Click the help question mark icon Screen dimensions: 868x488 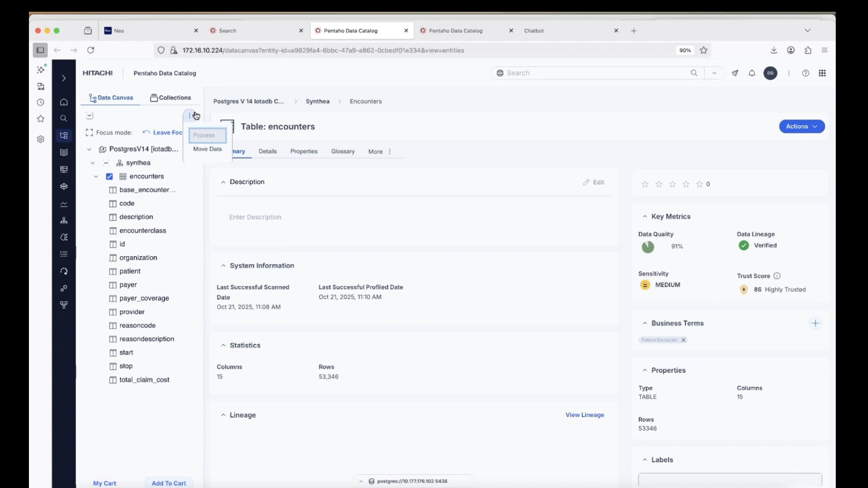[805, 73]
